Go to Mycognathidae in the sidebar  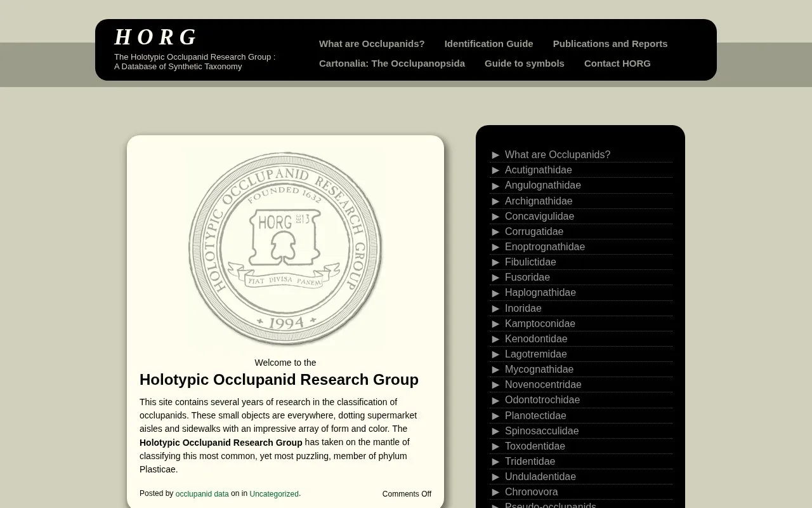[x=539, y=369]
